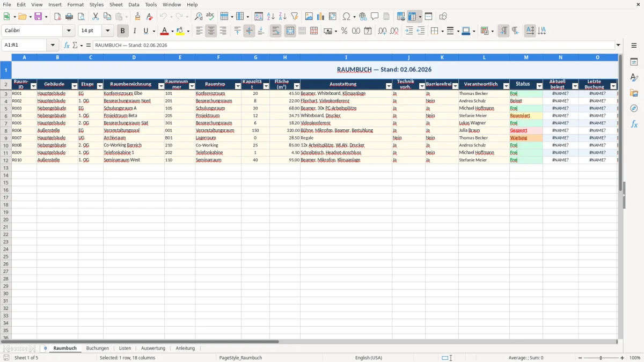Insert a chart

pyautogui.click(x=321, y=17)
